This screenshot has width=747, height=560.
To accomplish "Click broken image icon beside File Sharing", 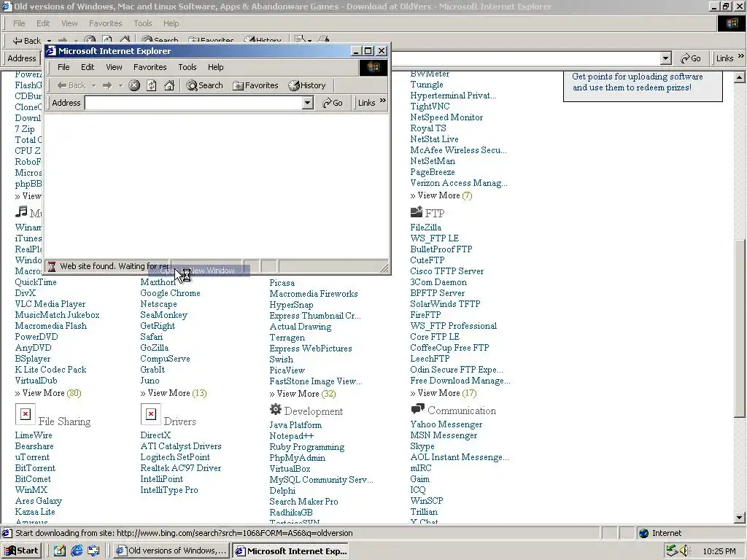I will (x=26, y=414).
